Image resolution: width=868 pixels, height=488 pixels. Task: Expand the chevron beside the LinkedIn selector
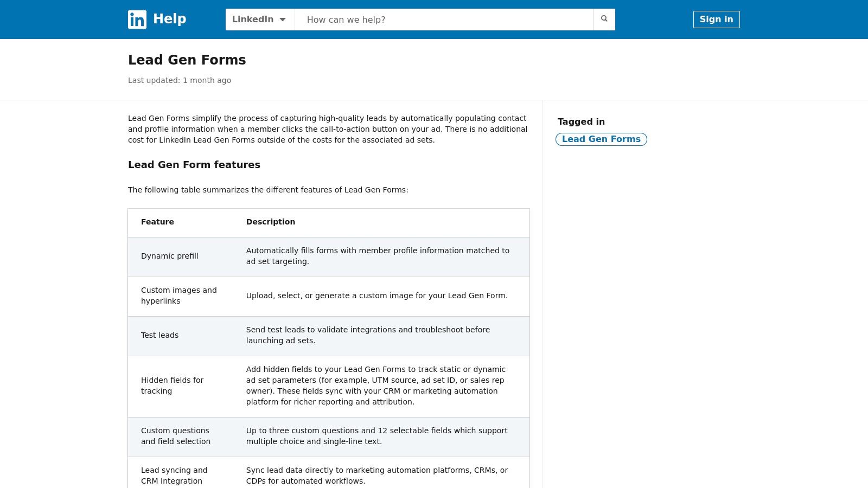283,19
